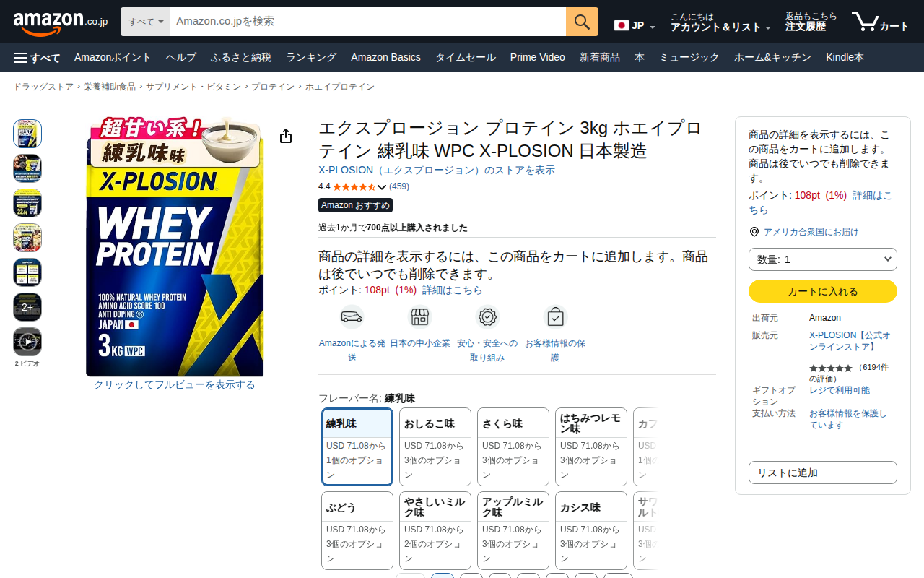Expand the rating breakdown chevron

pyautogui.click(x=383, y=187)
